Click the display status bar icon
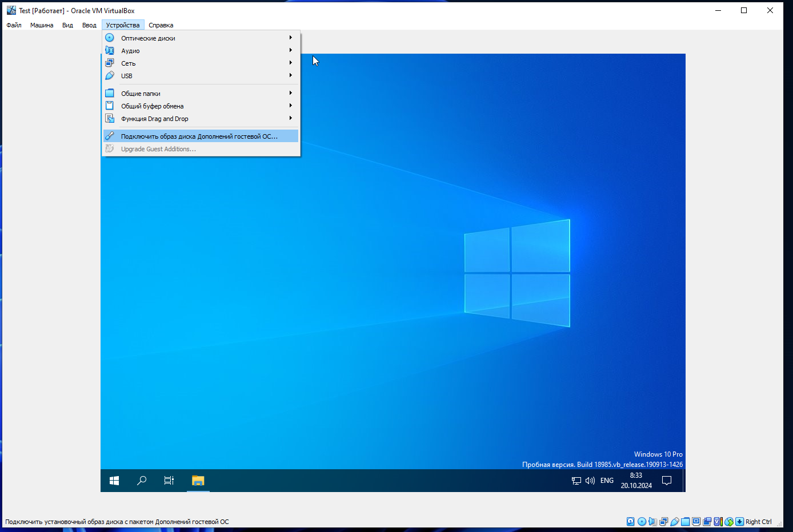Viewport: 793px width, 532px height. 696,522
